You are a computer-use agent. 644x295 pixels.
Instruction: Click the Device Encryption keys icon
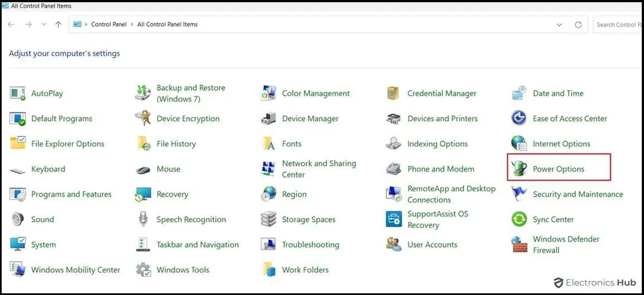coord(143,119)
